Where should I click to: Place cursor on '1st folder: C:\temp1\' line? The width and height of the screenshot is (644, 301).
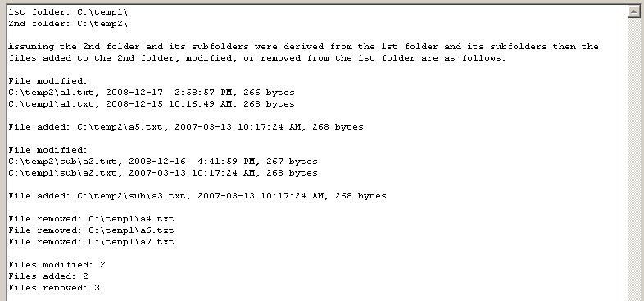tap(68, 12)
